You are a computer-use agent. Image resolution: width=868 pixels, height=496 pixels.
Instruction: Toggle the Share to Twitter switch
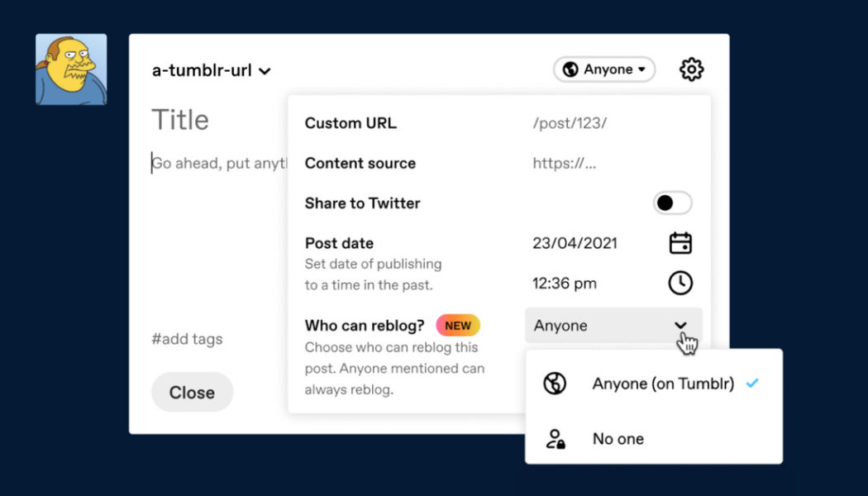click(672, 203)
